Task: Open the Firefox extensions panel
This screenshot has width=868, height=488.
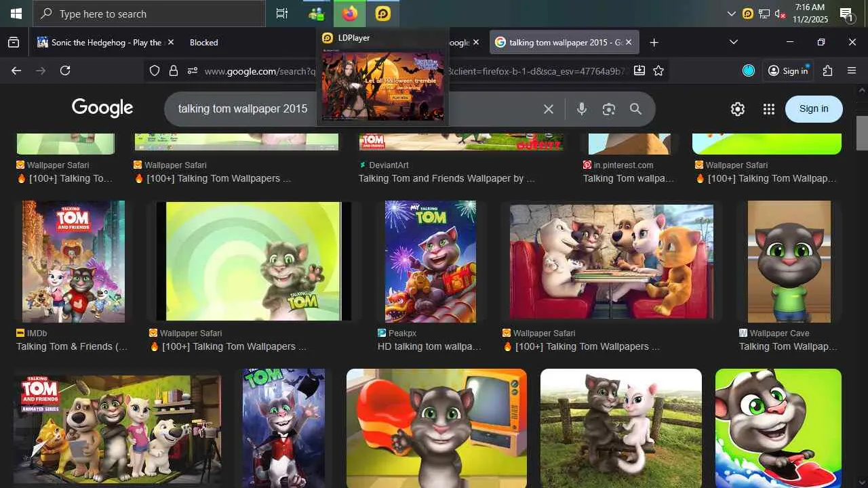Action: (827, 70)
